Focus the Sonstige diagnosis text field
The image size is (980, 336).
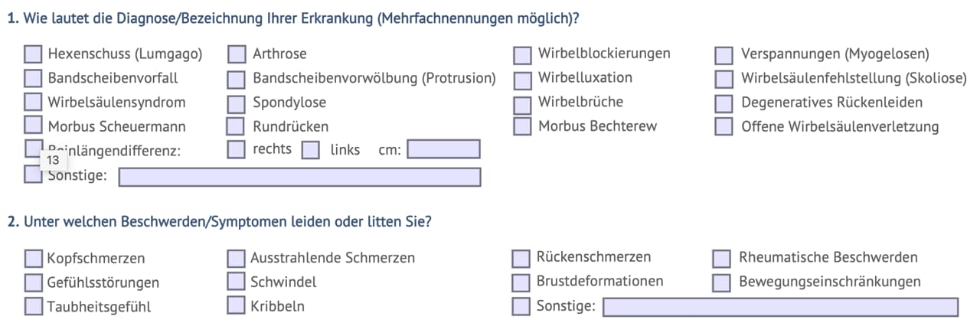299,178
